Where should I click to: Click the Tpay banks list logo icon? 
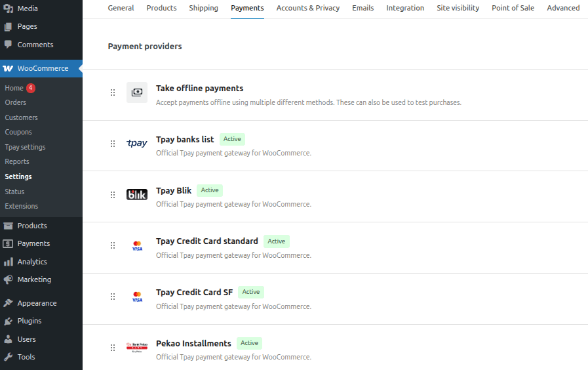pyautogui.click(x=137, y=144)
